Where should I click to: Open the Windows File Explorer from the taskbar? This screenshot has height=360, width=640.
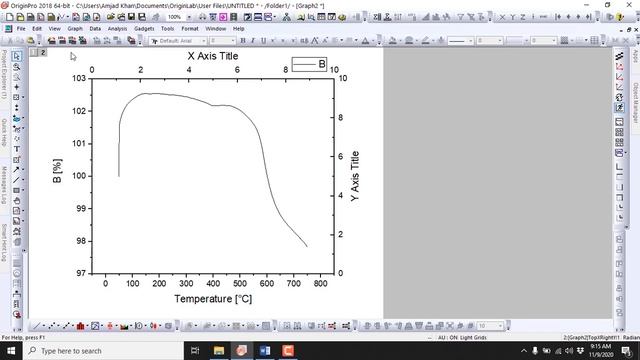(x=219, y=351)
